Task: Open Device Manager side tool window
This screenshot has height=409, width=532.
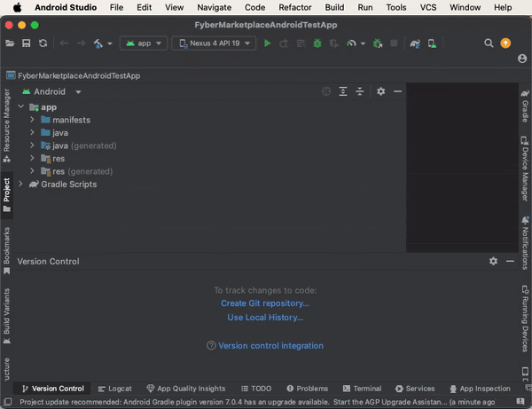Action: point(525,168)
